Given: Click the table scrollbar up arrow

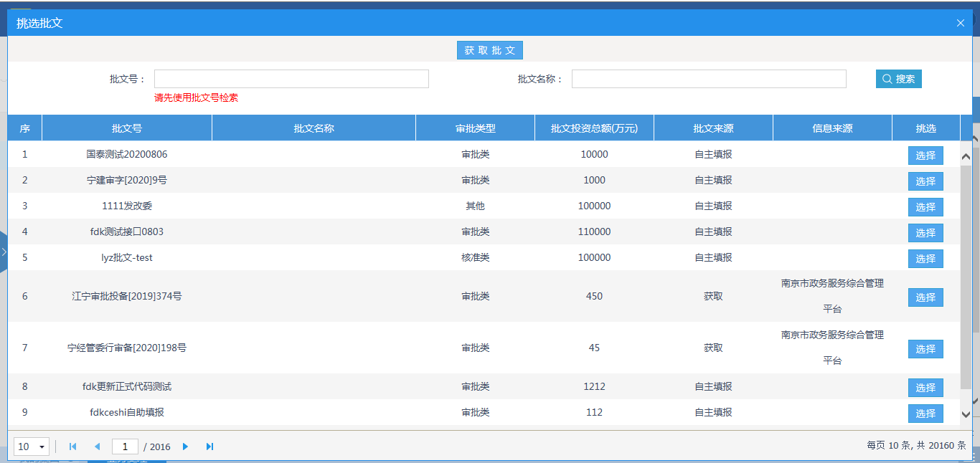Looking at the screenshot, I should [x=966, y=157].
